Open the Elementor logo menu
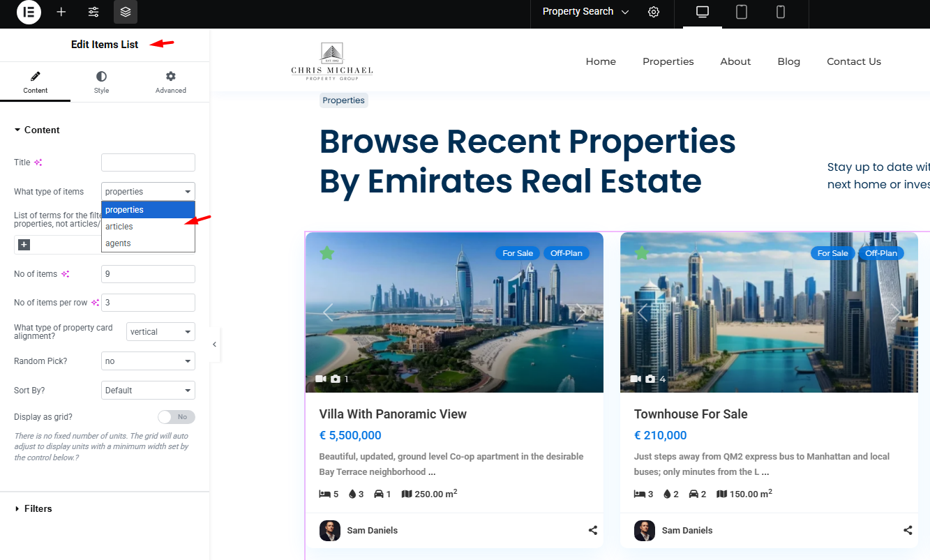 pyautogui.click(x=29, y=12)
